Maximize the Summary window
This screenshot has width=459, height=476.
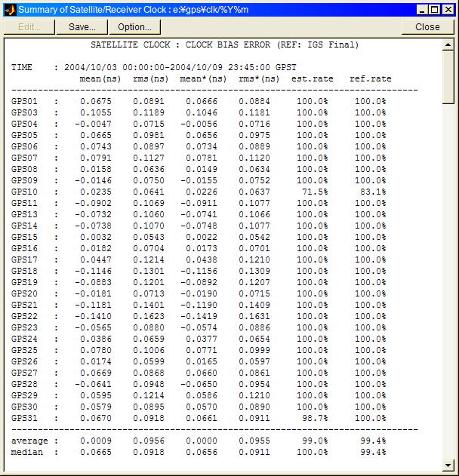[x=435, y=9]
